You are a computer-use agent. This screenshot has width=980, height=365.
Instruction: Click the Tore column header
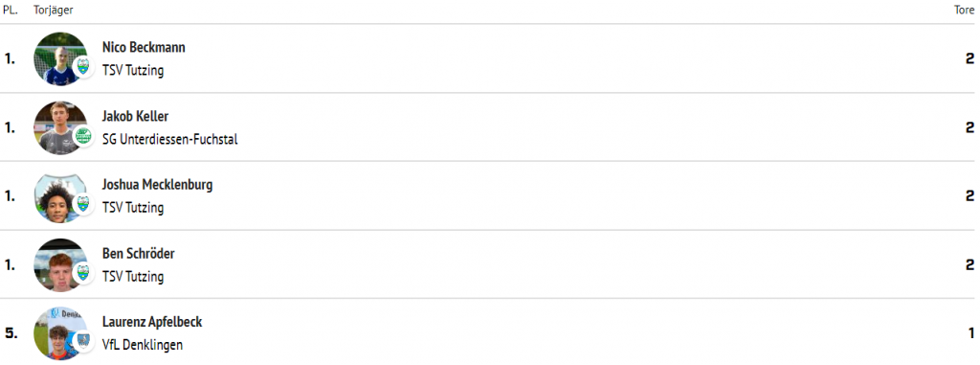(965, 11)
